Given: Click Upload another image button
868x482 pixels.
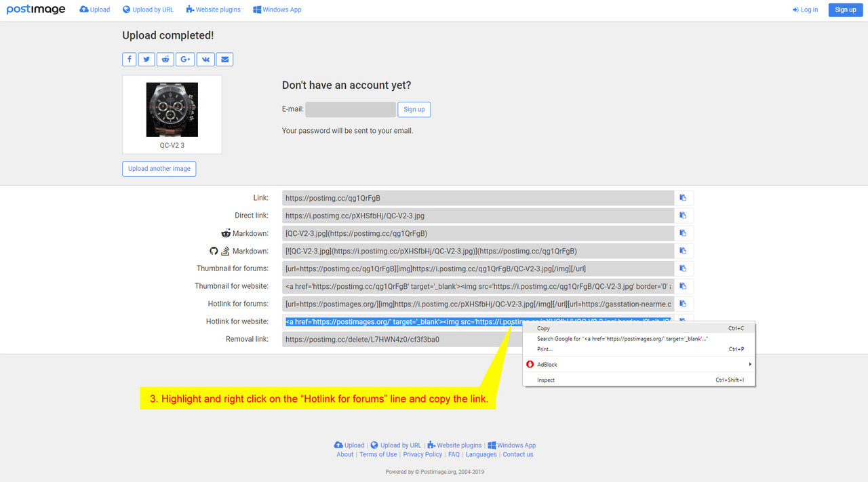Looking at the screenshot, I should 159,168.
